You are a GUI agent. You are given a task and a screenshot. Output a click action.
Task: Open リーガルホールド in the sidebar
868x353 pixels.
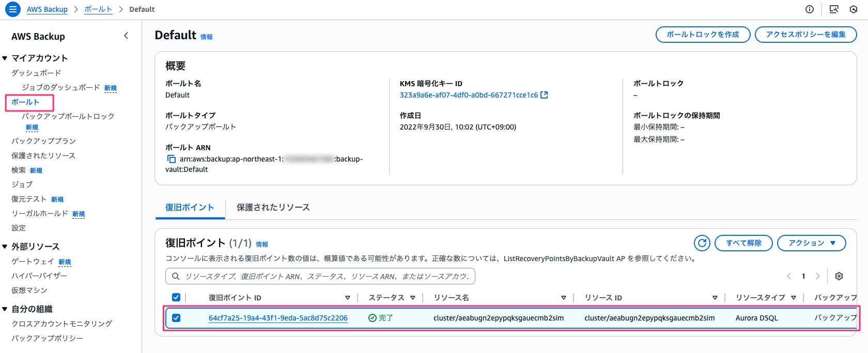click(40, 213)
